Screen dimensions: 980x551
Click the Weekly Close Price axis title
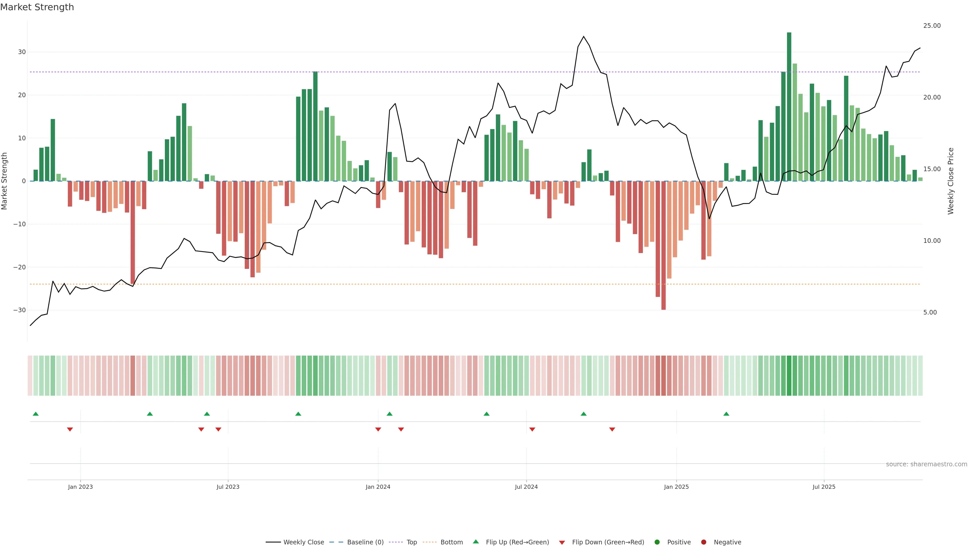[951, 181]
